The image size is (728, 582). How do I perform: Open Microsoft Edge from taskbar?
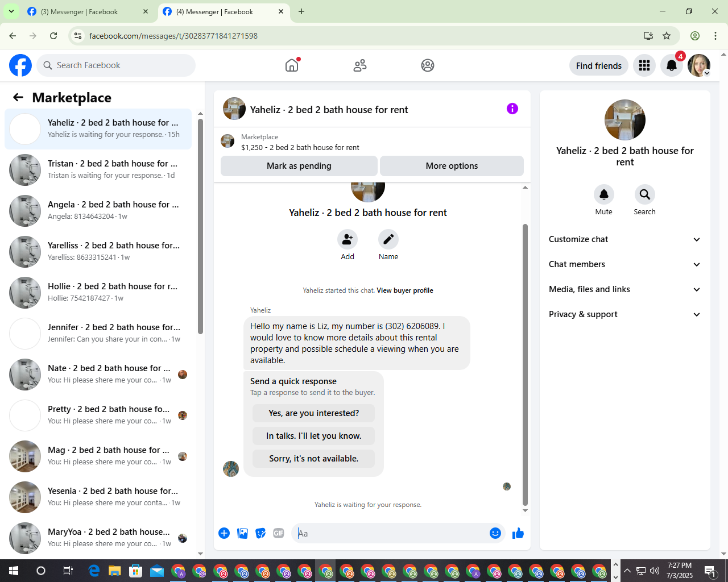94,571
